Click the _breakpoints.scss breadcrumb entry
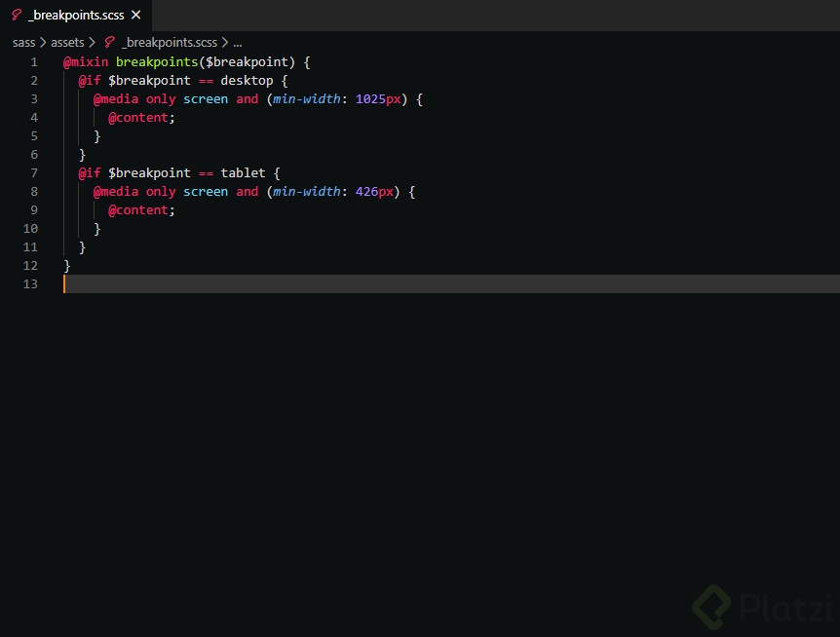This screenshot has width=840, height=637. pyautogui.click(x=170, y=42)
